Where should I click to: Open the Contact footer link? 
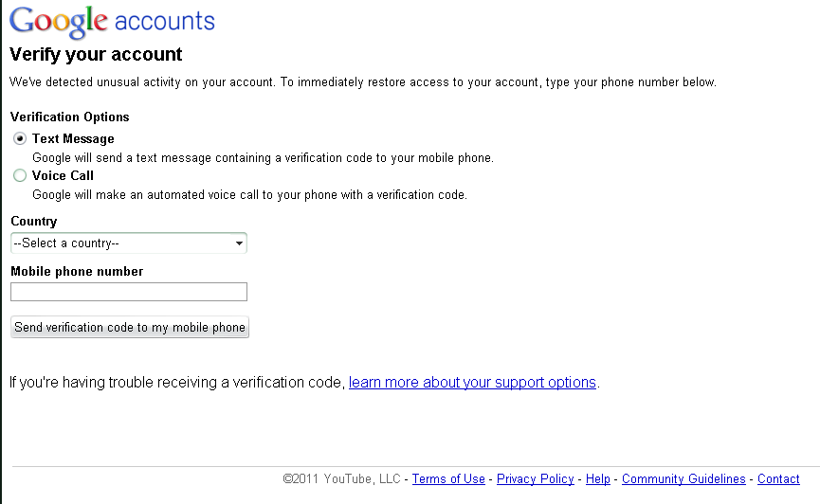pyautogui.click(x=778, y=479)
